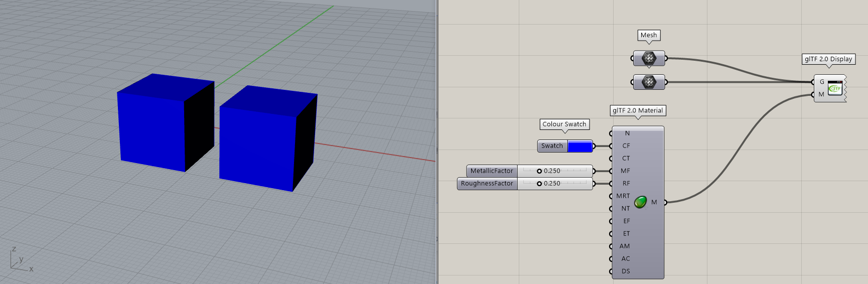Click the G input on glTF Display
The width and height of the screenshot is (868, 284).
[x=821, y=82]
